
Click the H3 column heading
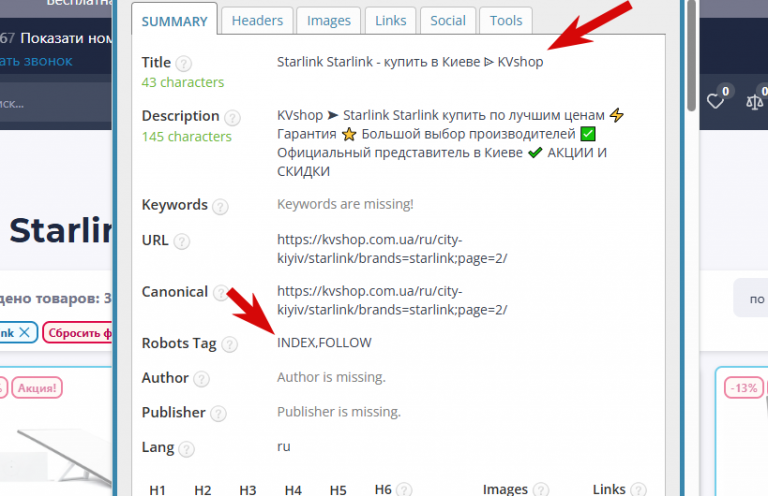pos(248,490)
